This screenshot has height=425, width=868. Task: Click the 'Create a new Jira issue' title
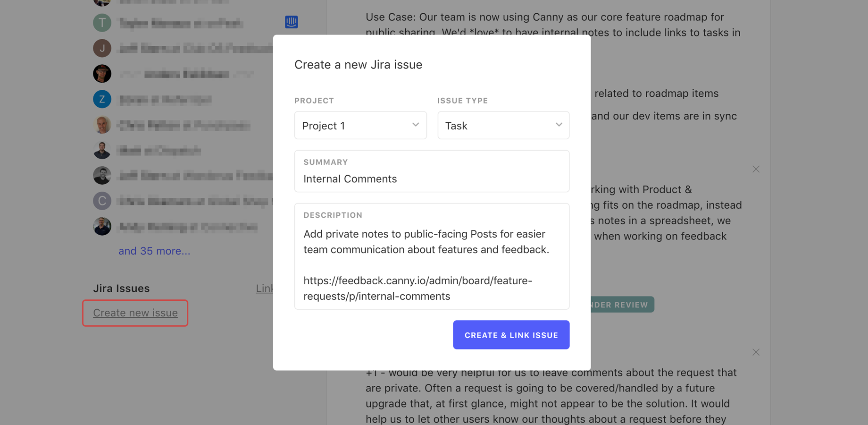click(358, 64)
